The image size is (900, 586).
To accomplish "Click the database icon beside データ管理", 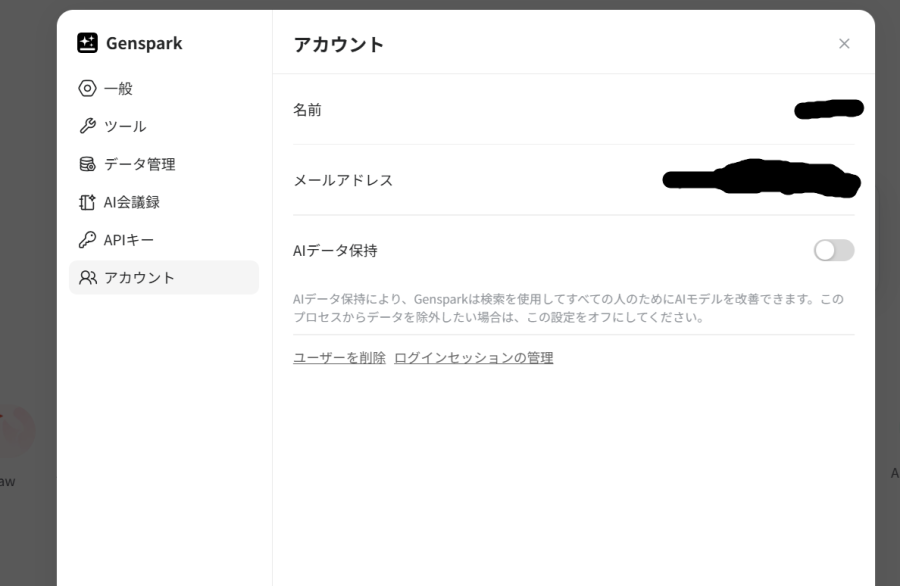I will tap(87, 164).
